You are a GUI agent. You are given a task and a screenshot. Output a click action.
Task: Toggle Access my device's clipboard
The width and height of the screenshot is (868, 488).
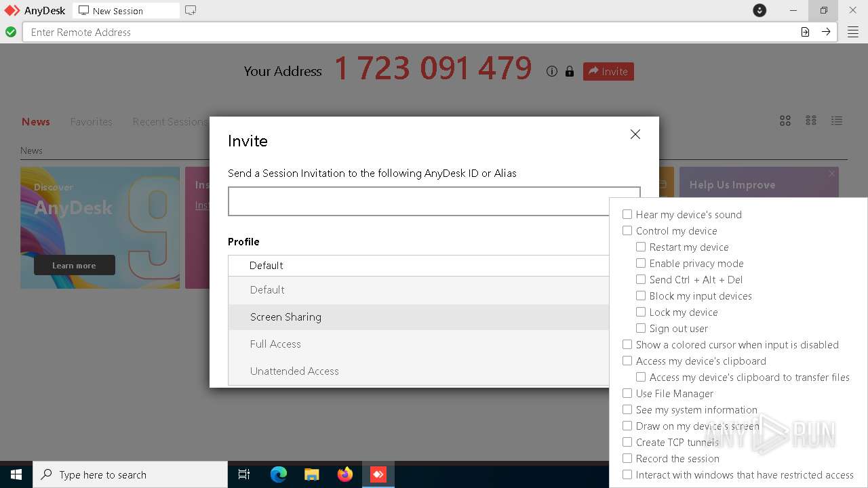[627, 361]
